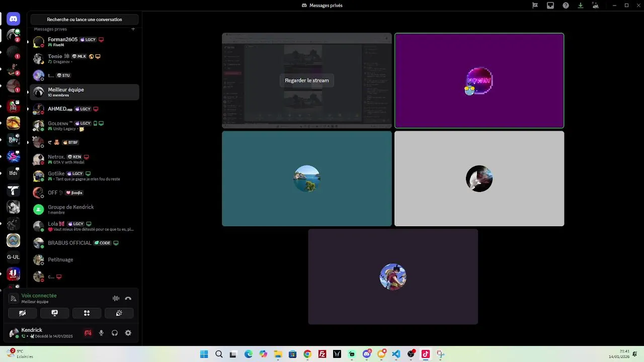Open Discord help question mark
This screenshot has width=644, height=362.
(566, 6)
